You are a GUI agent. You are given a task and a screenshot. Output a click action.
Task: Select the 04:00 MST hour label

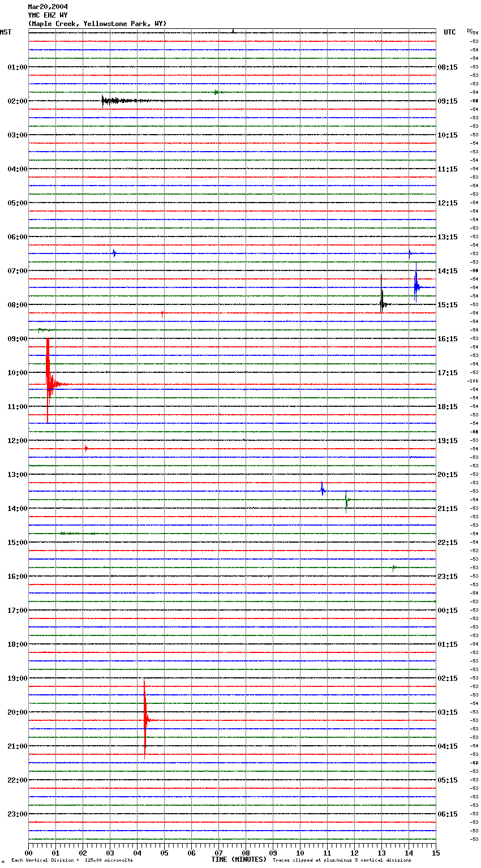(x=18, y=169)
